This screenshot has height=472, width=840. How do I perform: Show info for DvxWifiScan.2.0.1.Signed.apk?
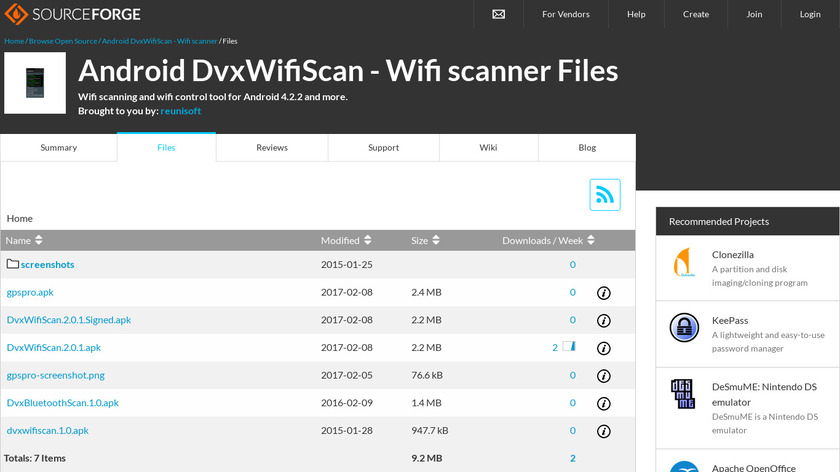click(603, 321)
